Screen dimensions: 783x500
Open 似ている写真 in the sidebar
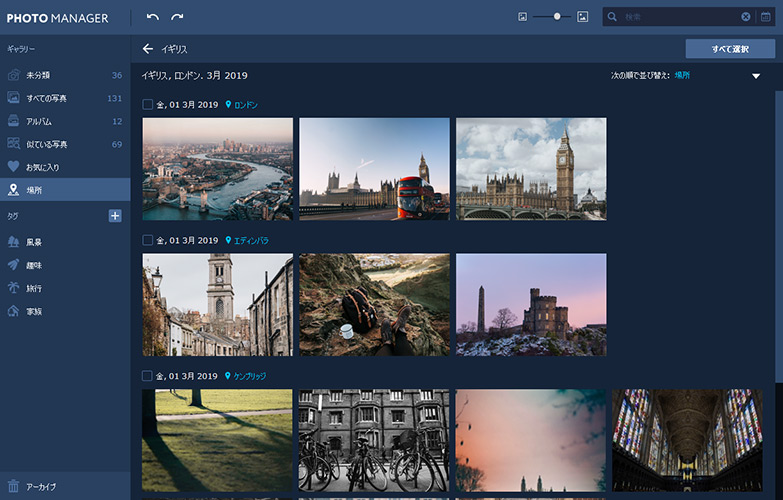click(65, 144)
